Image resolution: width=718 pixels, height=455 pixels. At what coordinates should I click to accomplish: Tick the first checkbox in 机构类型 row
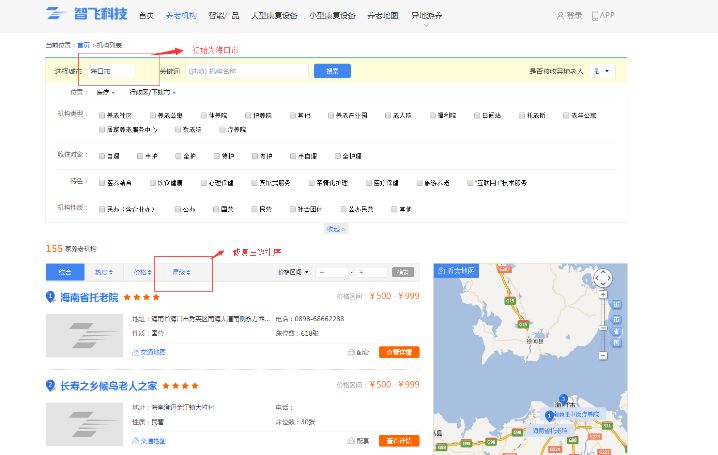coord(102,115)
